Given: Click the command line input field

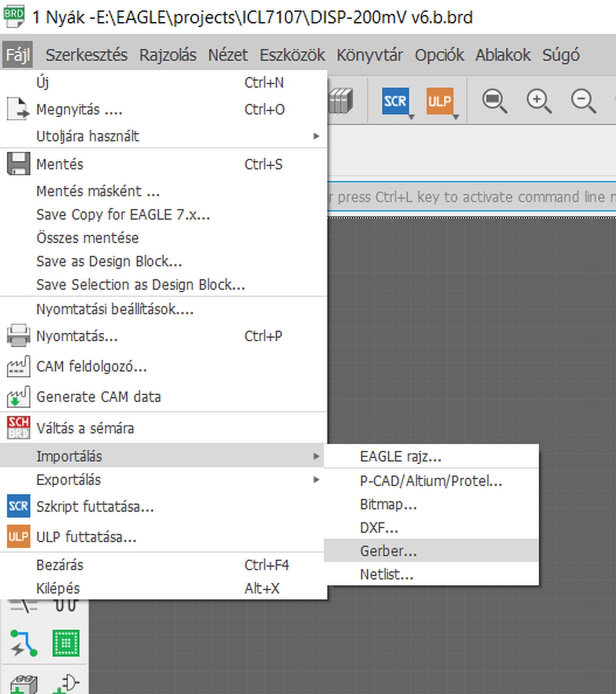Looking at the screenshot, I should tap(472, 197).
